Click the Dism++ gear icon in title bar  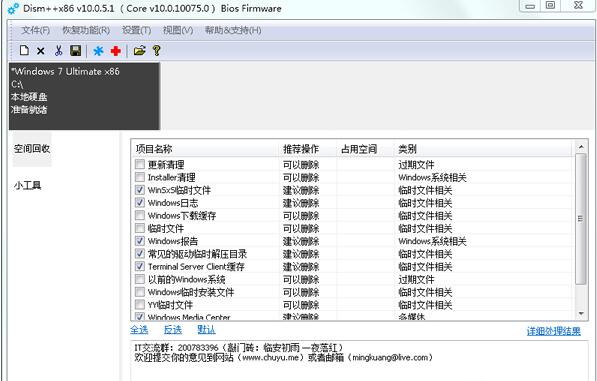click(x=13, y=8)
